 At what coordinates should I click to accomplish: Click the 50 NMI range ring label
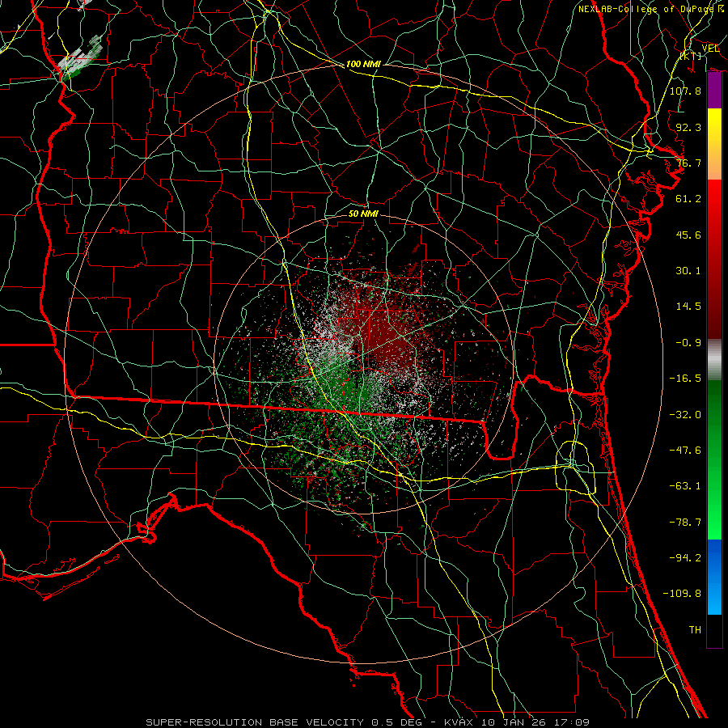click(363, 214)
